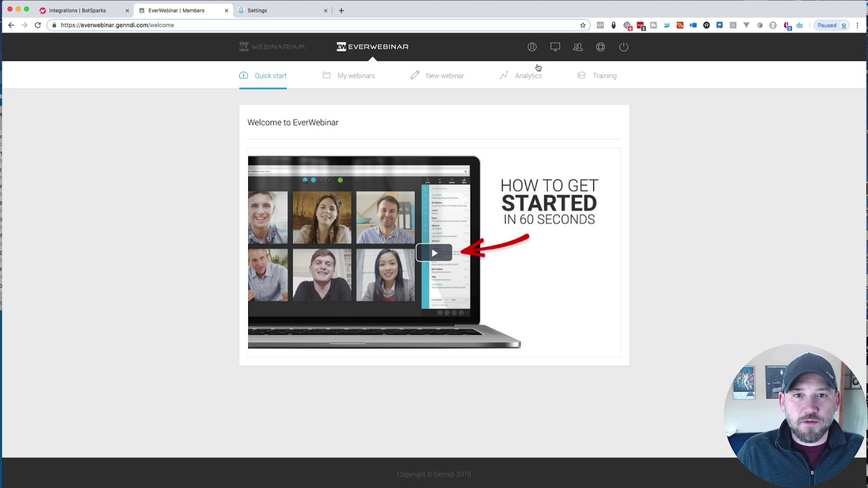
Task: Reload the current page
Action: pos(38,25)
